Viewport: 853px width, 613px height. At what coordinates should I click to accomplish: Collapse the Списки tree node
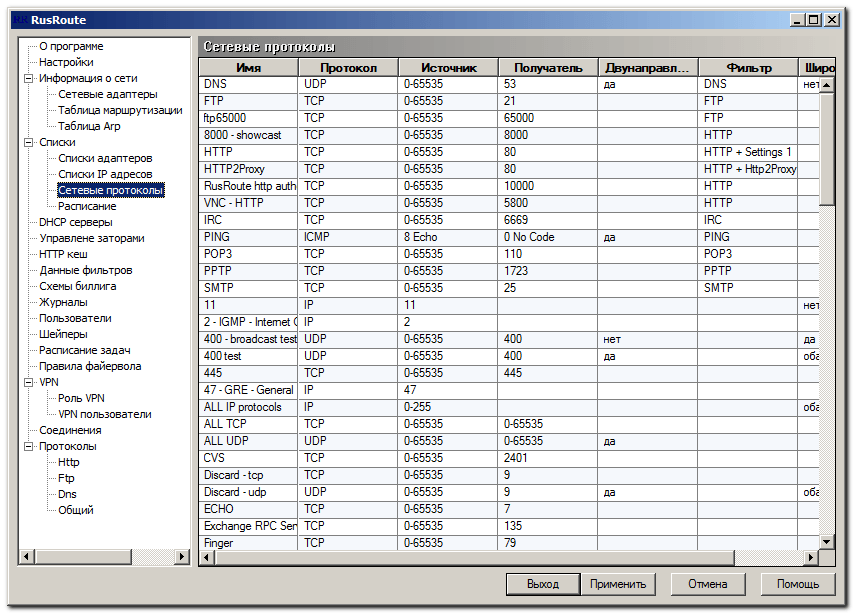click(28, 143)
